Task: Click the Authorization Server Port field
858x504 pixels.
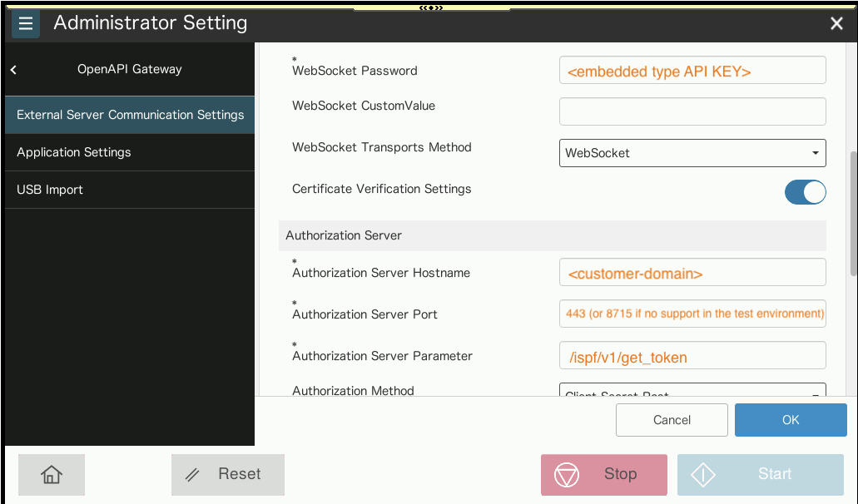Action: coord(692,314)
